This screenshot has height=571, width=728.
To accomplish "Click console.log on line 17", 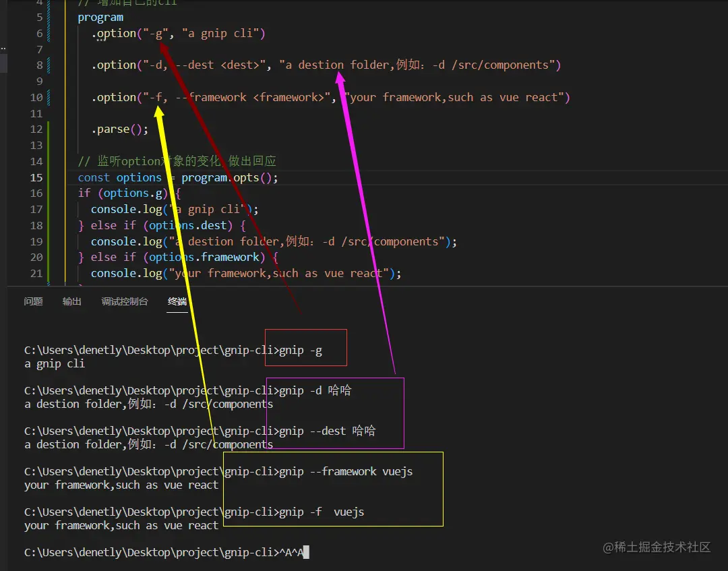I will tap(126, 210).
